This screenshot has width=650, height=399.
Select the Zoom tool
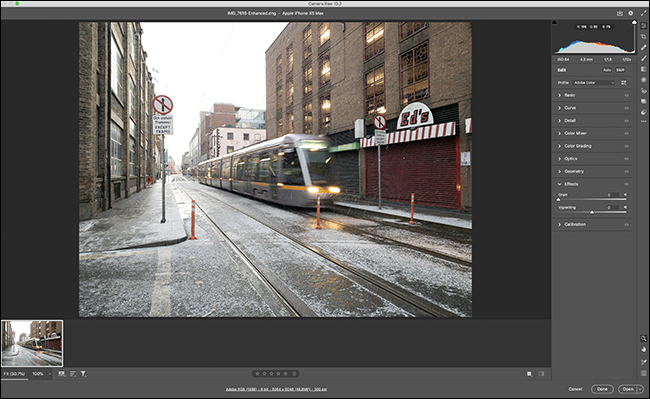643,339
